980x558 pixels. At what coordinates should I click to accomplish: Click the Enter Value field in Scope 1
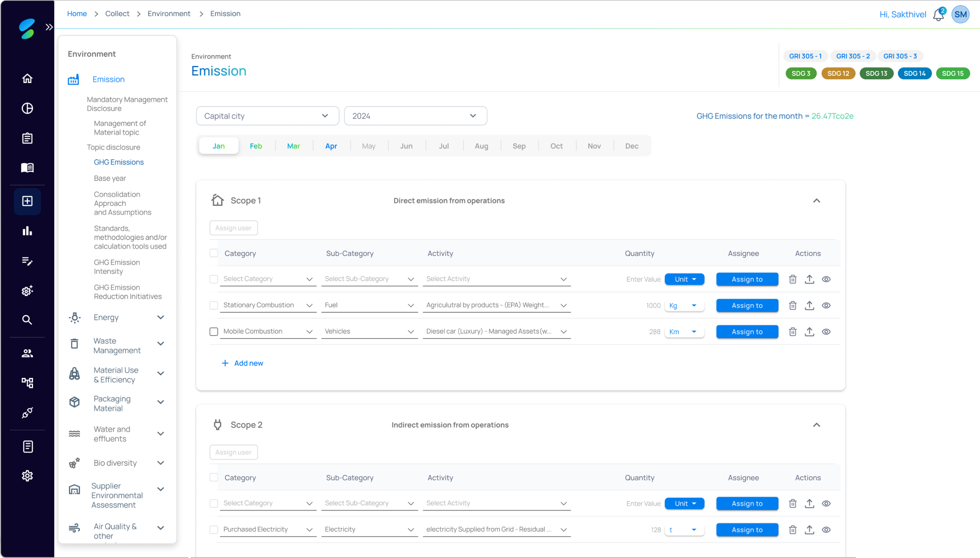tap(643, 279)
